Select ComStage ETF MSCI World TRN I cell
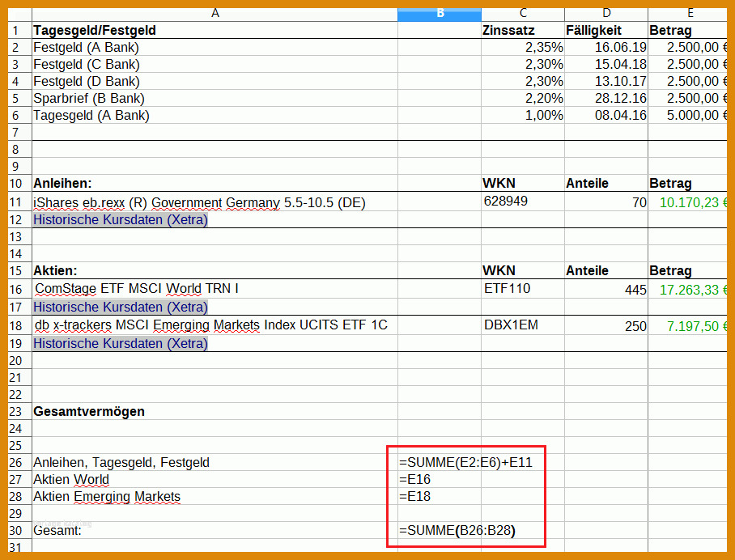 click(215, 289)
